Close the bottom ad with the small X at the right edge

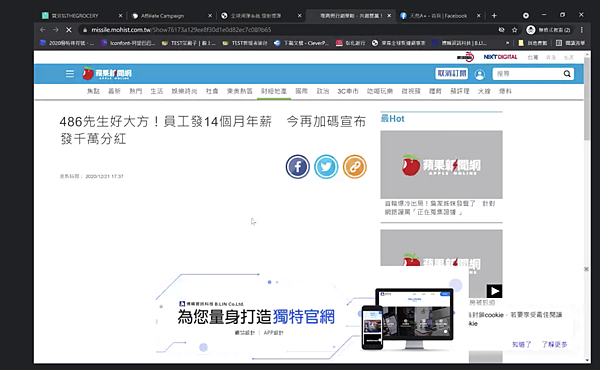pos(586,269)
